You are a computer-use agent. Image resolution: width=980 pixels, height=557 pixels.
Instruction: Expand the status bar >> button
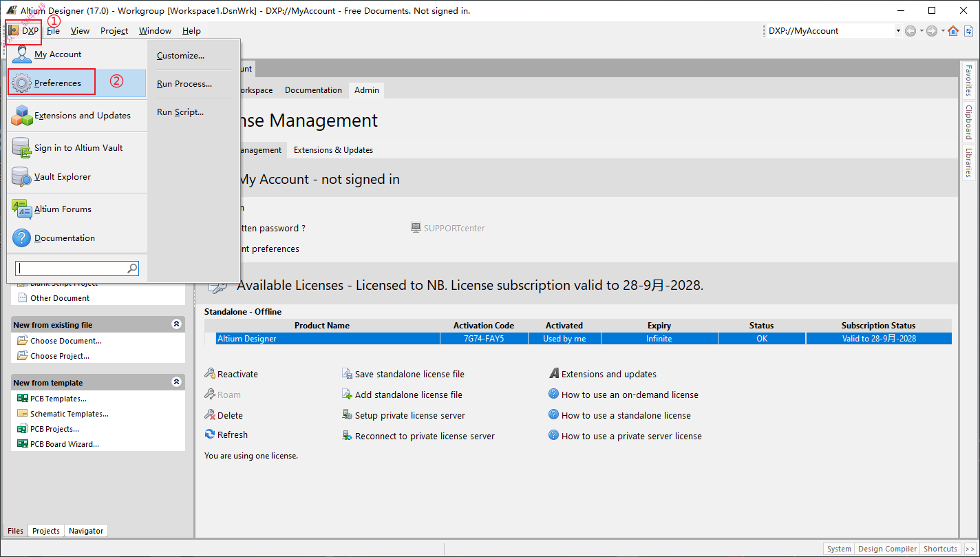point(970,549)
